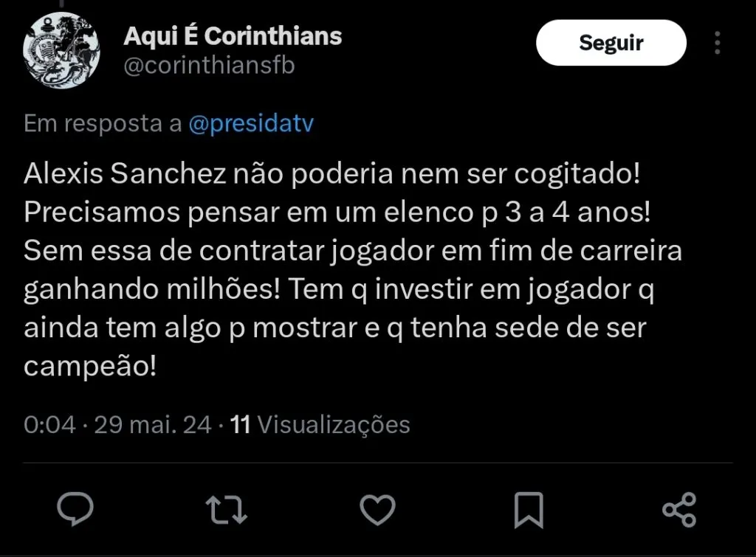
Task: Open the reply speech bubble icon
Action: point(75,509)
